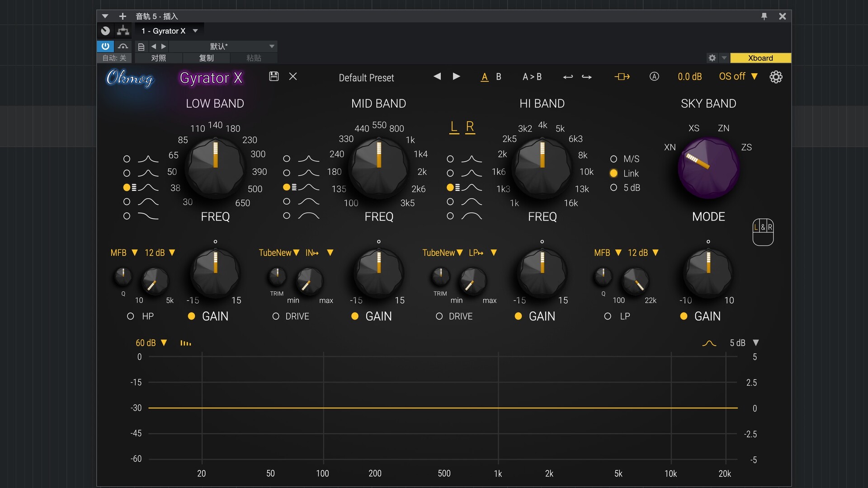Select the B snapshot state
This screenshot has height=488, width=868.
(499, 77)
